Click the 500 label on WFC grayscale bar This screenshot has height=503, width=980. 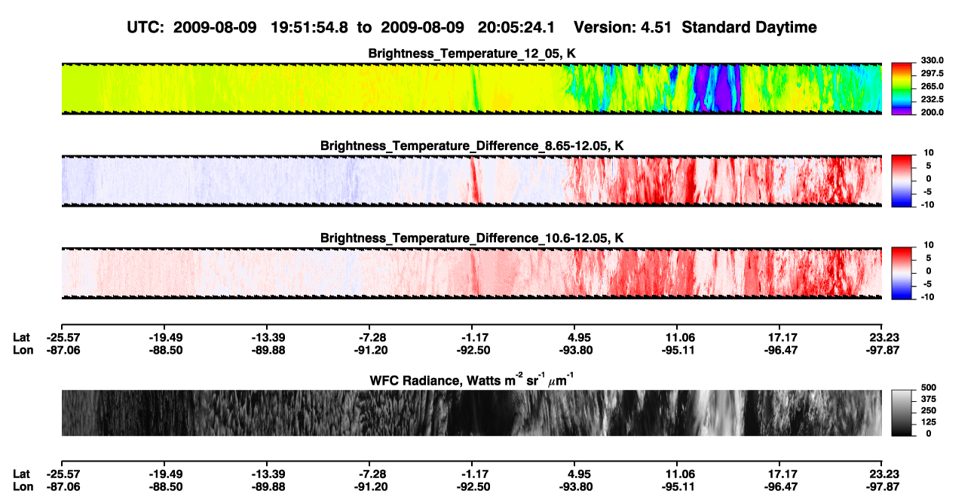coord(929,388)
